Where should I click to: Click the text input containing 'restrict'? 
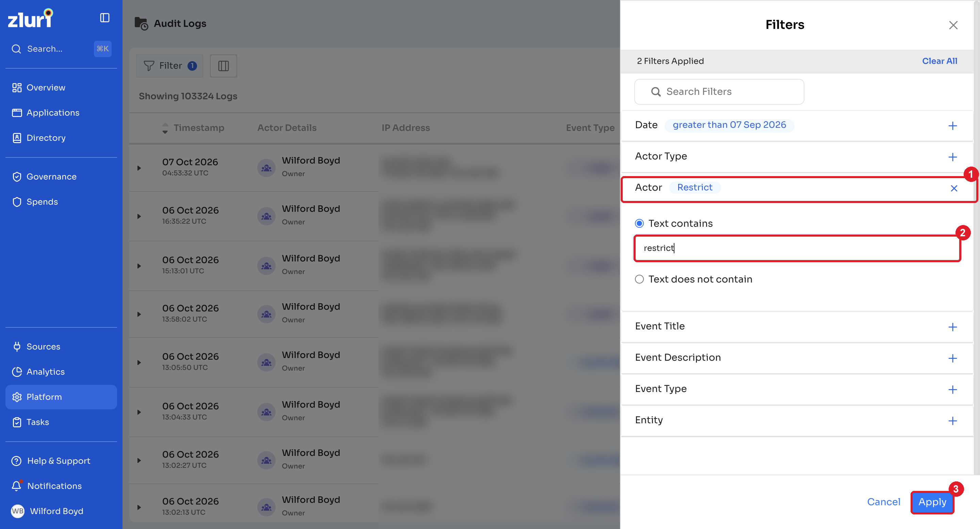(797, 248)
